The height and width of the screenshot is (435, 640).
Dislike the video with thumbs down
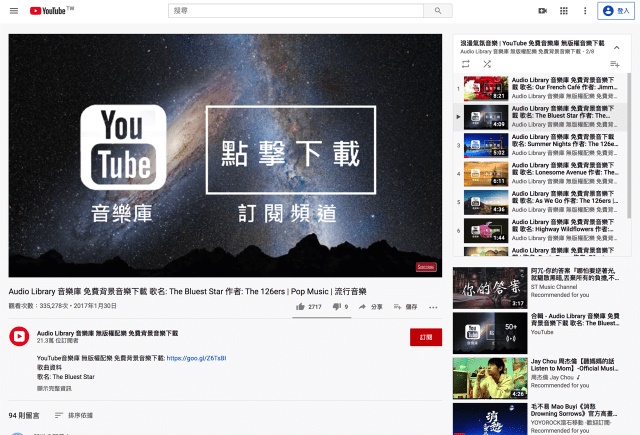coord(340,306)
